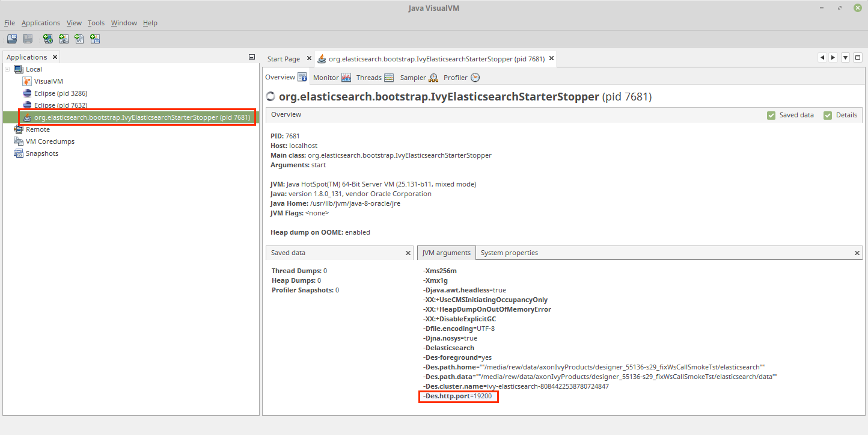Click the 'Java Home' path line
Viewport: 868px width, 435px height.
[335, 203]
